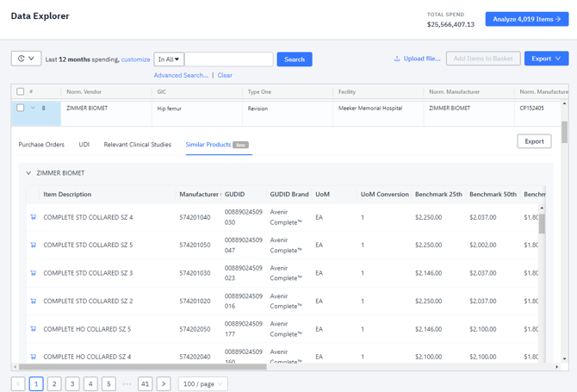This screenshot has height=392, width=577.
Task: Click cart icon for COMPLETE STD COLLARED SZ 5
Action: click(x=34, y=245)
